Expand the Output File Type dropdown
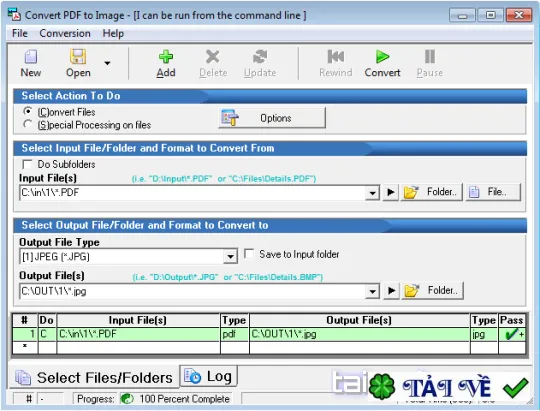 point(230,257)
